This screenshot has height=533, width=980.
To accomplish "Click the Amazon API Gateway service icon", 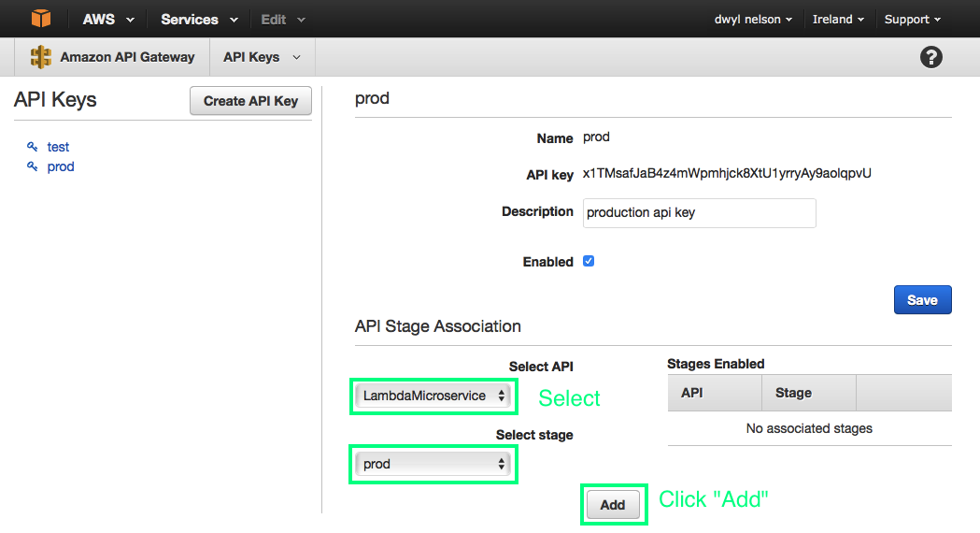I will pyautogui.click(x=40, y=57).
